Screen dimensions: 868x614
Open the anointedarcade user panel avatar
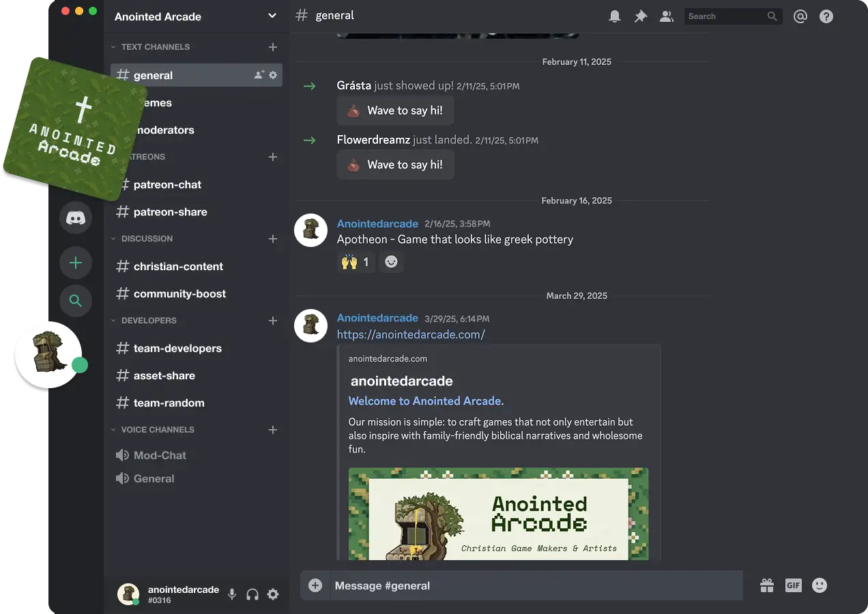[128, 594]
